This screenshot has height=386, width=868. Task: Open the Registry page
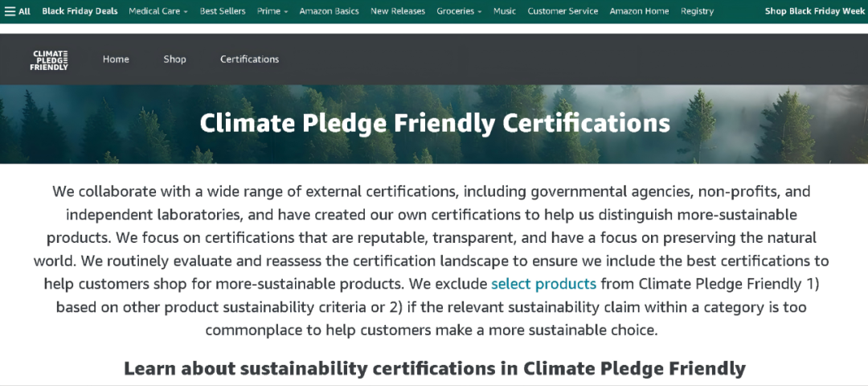click(697, 11)
